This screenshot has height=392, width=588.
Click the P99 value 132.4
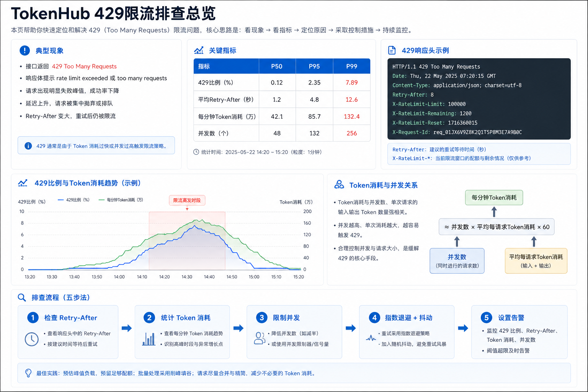[351, 117]
